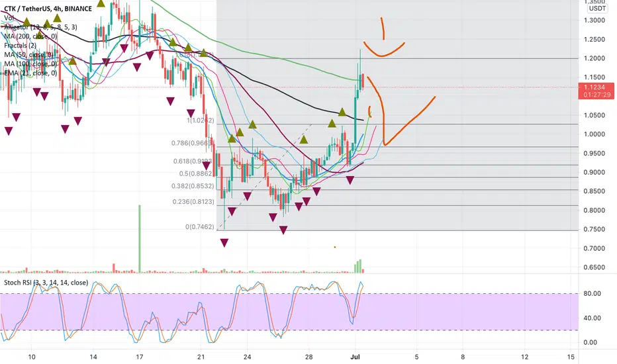Select the Alligator indicator legend label
This screenshot has width=617, height=364.
(40, 27)
